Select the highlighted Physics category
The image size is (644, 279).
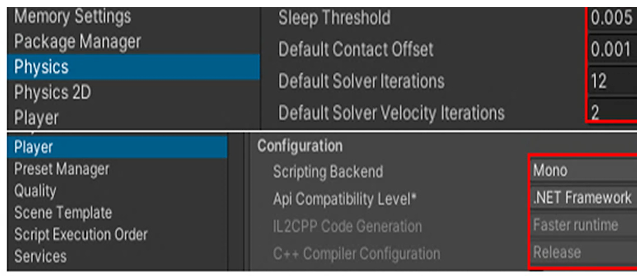click(x=42, y=67)
